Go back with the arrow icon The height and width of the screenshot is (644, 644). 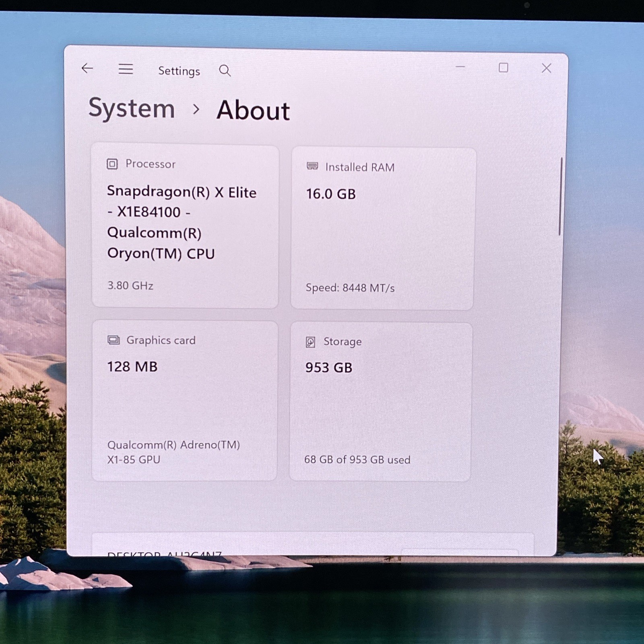pyautogui.click(x=87, y=68)
